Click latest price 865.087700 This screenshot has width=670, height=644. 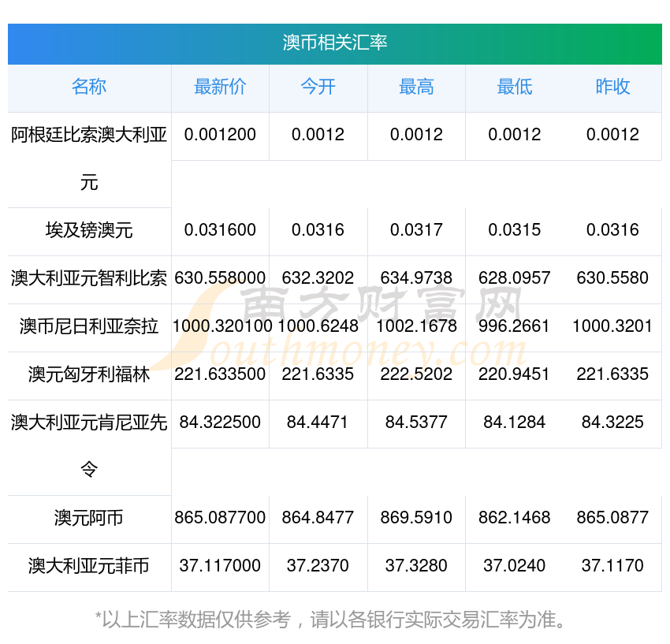[220, 518]
